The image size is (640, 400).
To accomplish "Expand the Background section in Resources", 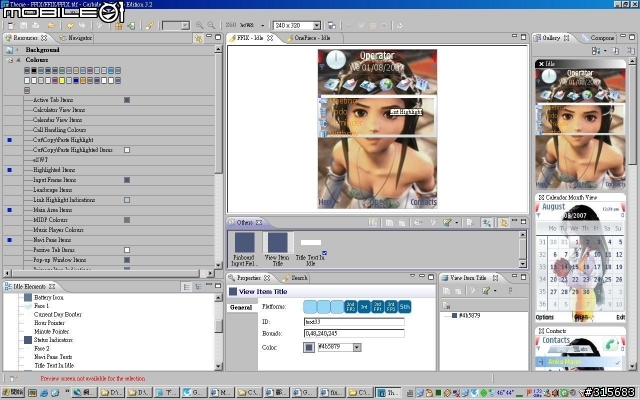I will [x=18, y=50].
